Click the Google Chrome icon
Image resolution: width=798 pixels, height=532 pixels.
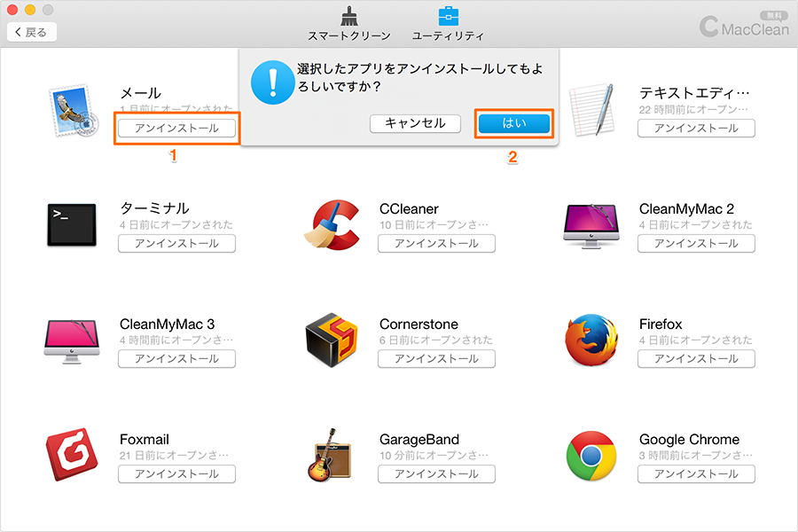click(x=591, y=456)
